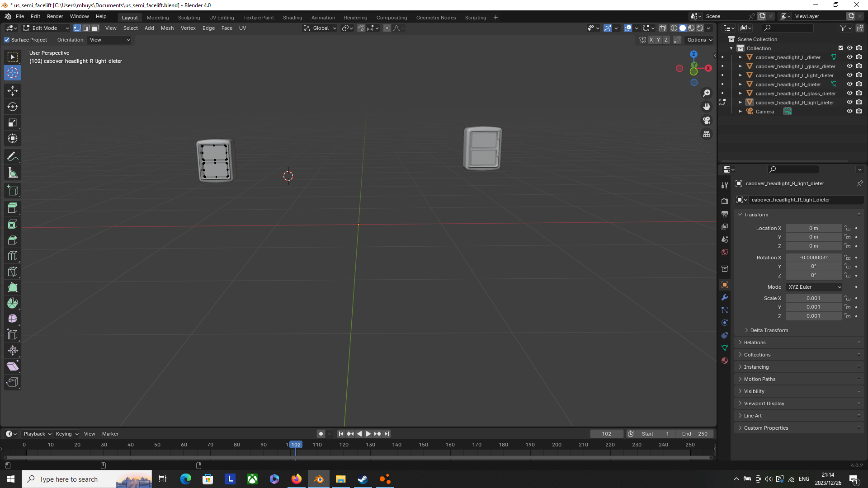The width and height of the screenshot is (868, 488).
Task: Click the zoom magnifier viewport gizmo
Action: coord(707,93)
